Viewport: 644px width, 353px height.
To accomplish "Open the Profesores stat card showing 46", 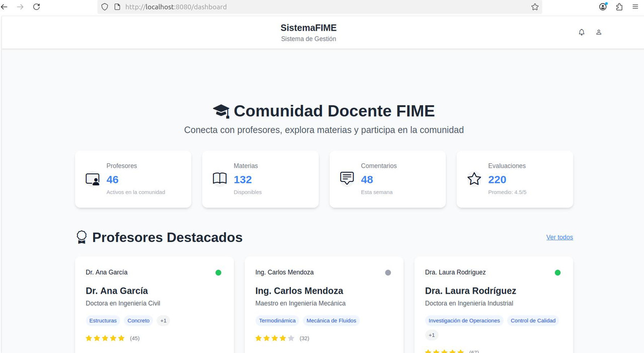I will point(133,179).
